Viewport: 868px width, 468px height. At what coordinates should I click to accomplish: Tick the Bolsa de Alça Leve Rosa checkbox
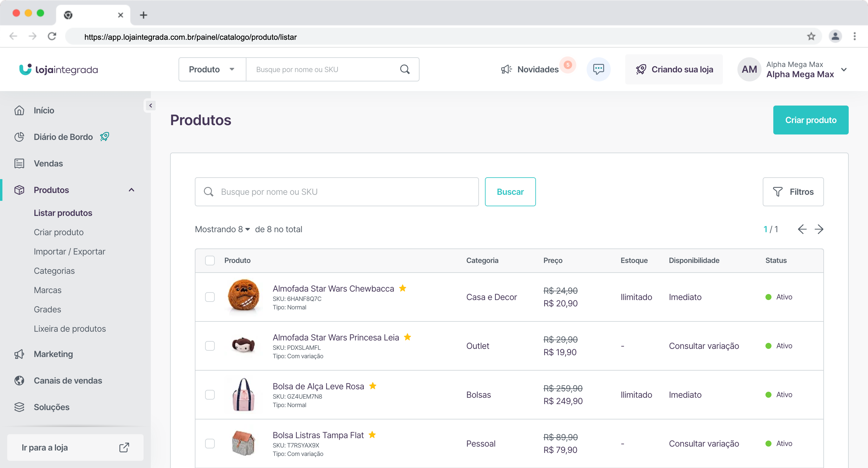[210, 394]
